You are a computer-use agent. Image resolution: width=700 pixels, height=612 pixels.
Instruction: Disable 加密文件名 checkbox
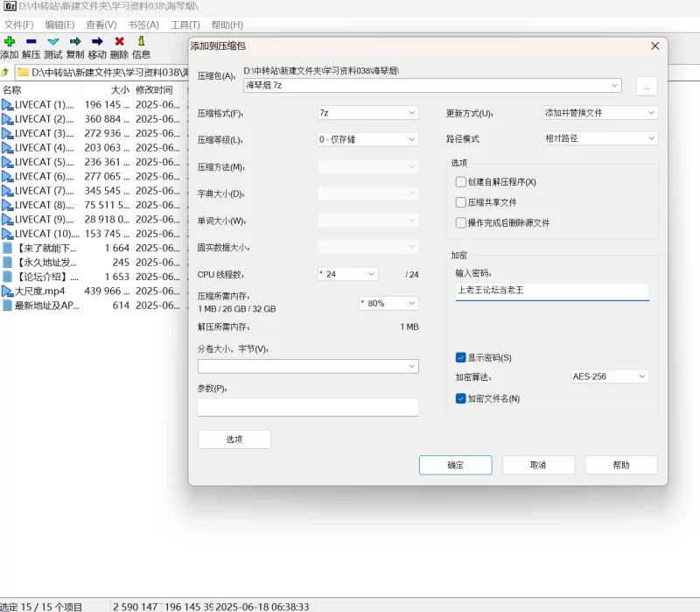(x=461, y=398)
